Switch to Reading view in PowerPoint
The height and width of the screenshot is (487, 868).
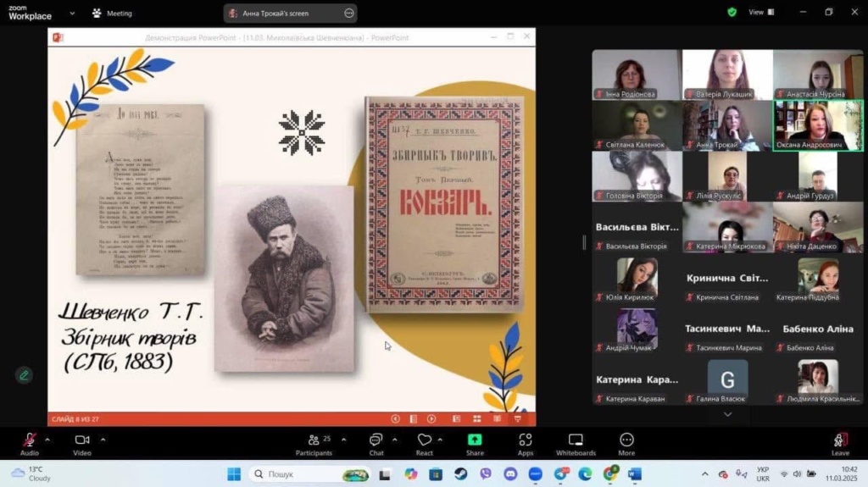coord(497,419)
